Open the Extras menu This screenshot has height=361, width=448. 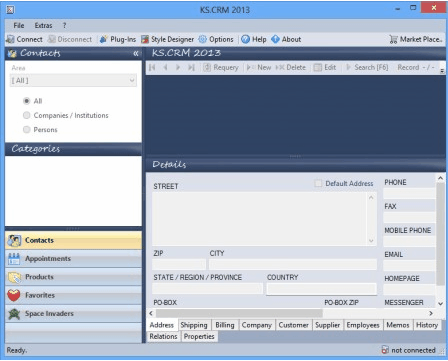(43, 25)
